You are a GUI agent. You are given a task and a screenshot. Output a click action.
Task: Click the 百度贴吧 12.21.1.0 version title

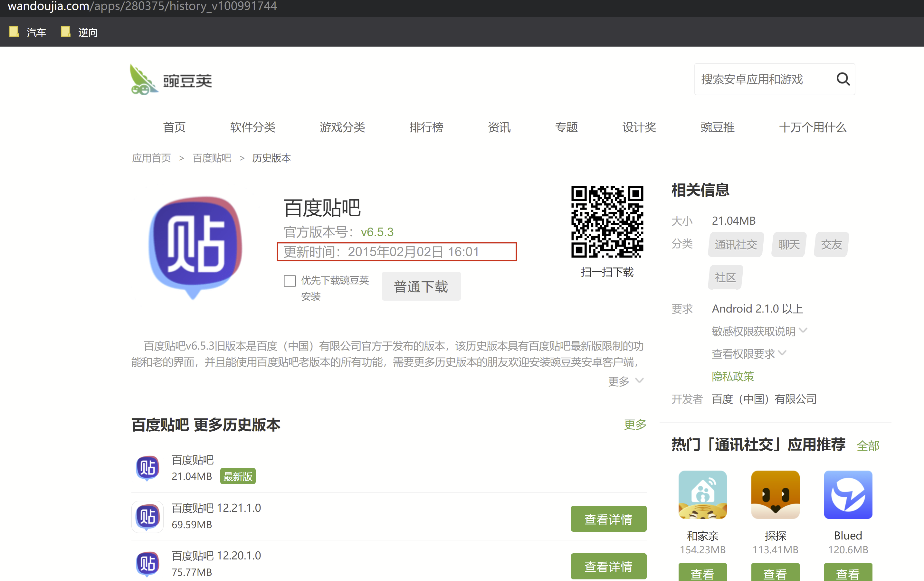click(216, 508)
